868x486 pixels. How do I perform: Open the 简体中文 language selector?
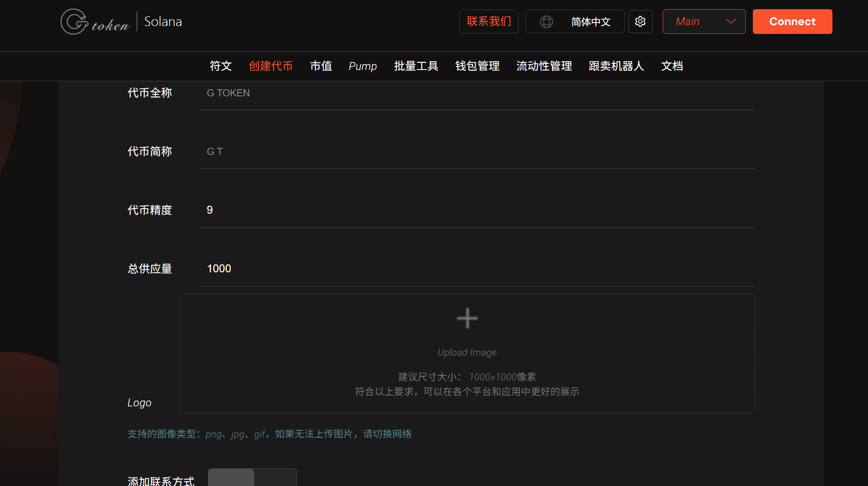tap(574, 21)
